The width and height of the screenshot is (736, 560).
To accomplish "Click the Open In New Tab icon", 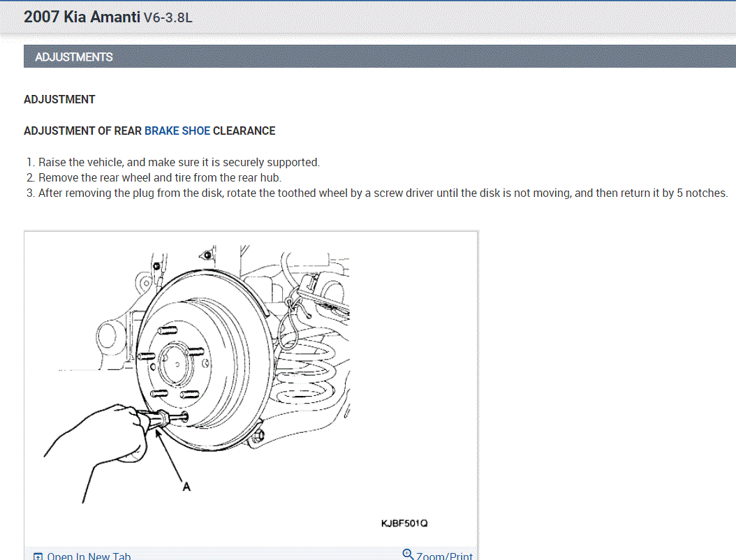I will [38, 557].
